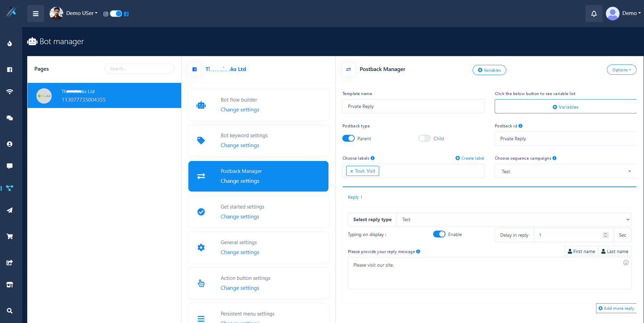Screen dimensions: 644x323
Task: Disable the Typing on display toggle
Action: [x=439, y=234]
